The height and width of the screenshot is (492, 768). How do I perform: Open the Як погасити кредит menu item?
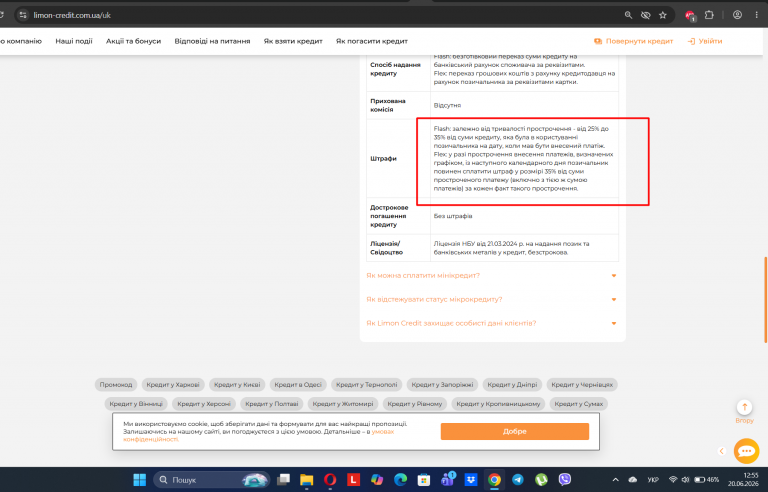coord(372,41)
